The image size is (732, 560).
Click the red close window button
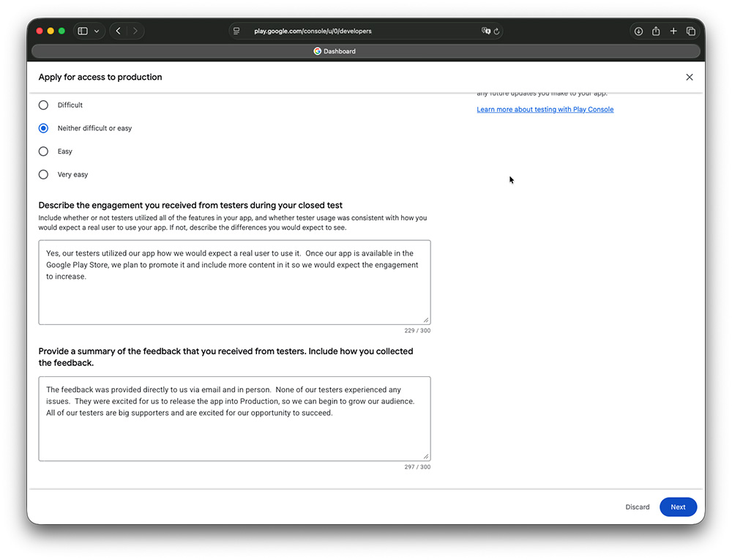tap(40, 31)
